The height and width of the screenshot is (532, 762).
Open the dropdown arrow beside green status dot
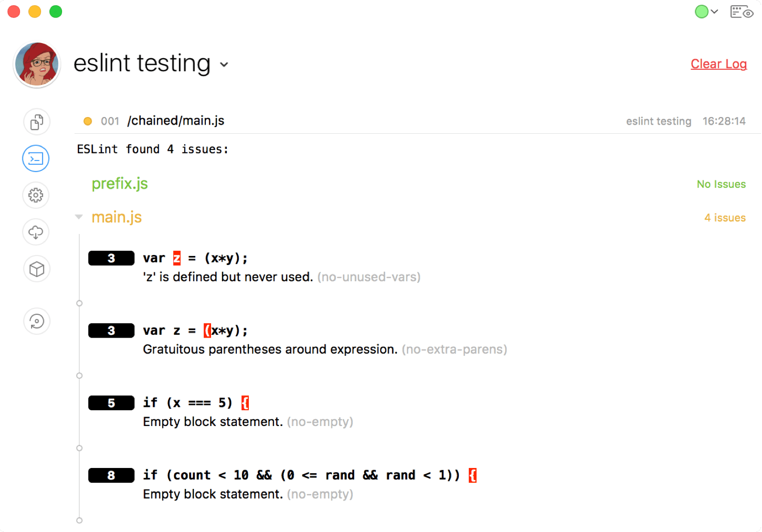pos(714,11)
